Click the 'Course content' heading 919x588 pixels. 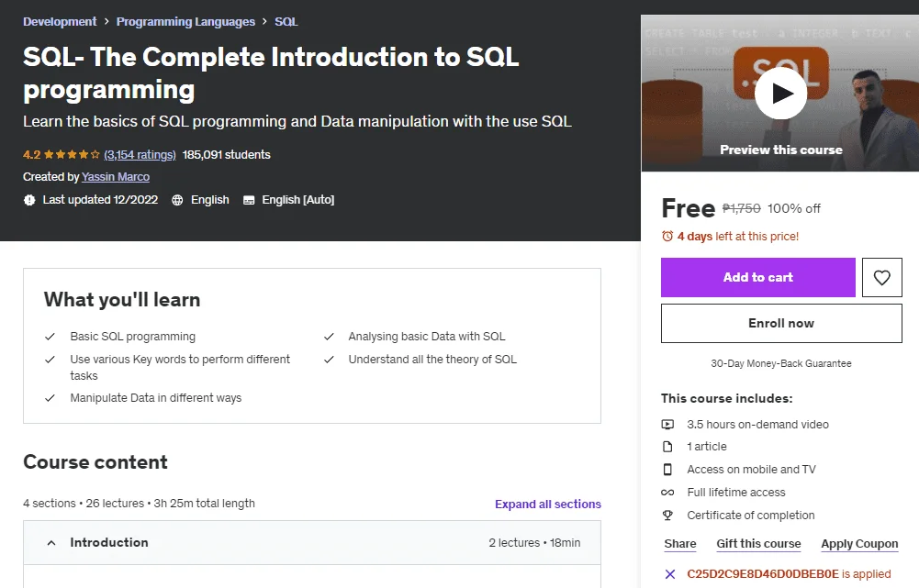[x=95, y=462]
